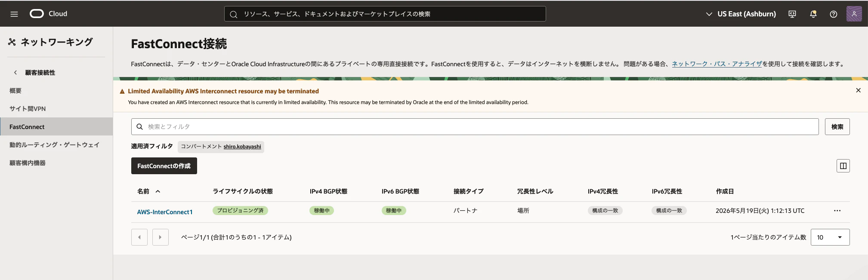Open the Cloud Shell developer tools icon

pyautogui.click(x=792, y=14)
